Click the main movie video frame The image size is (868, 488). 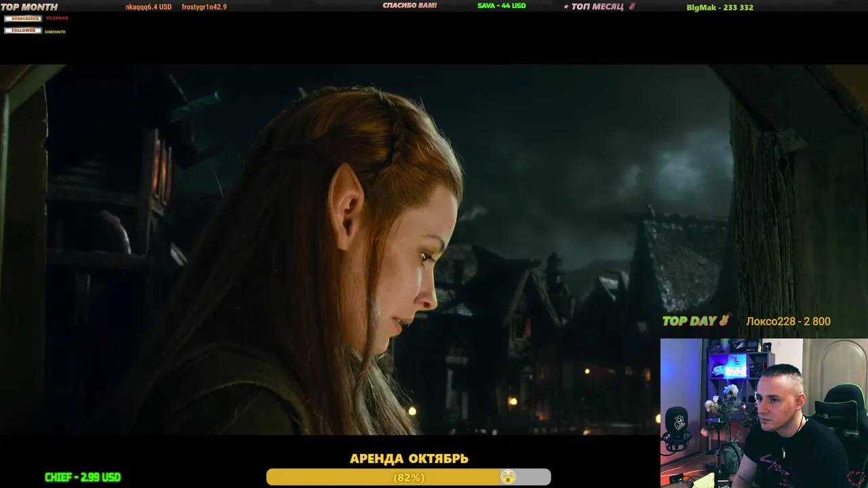[434, 249]
